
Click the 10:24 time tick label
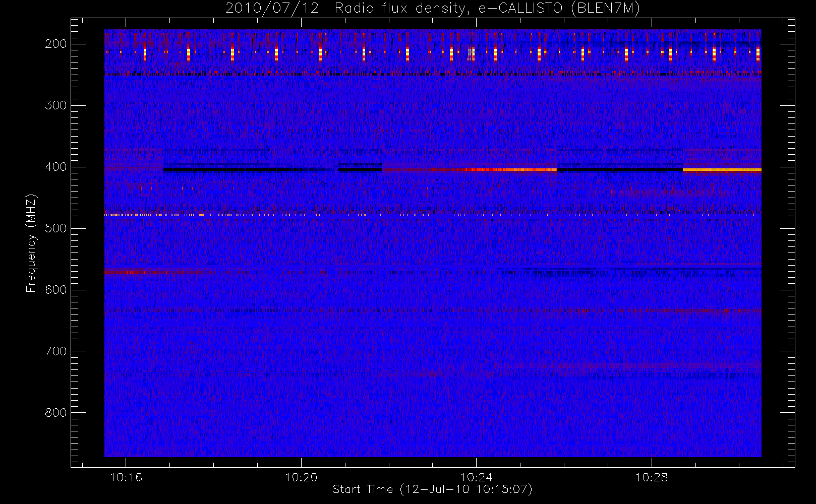point(476,477)
